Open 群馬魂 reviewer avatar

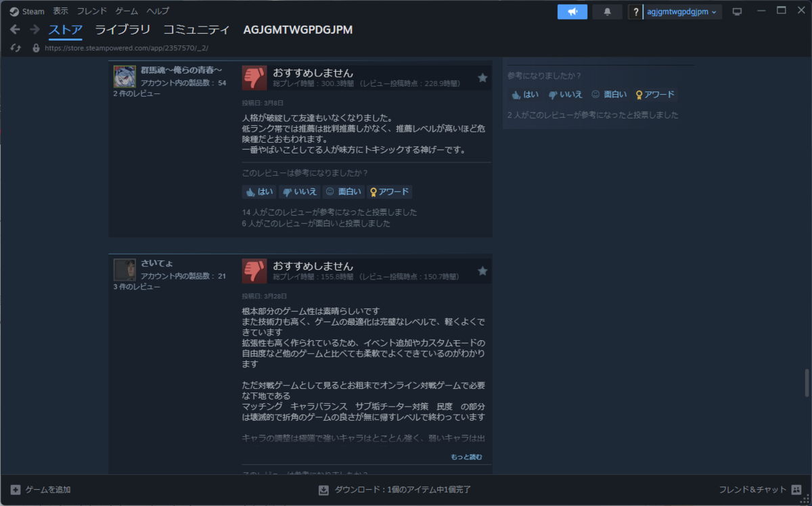[125, 76]
